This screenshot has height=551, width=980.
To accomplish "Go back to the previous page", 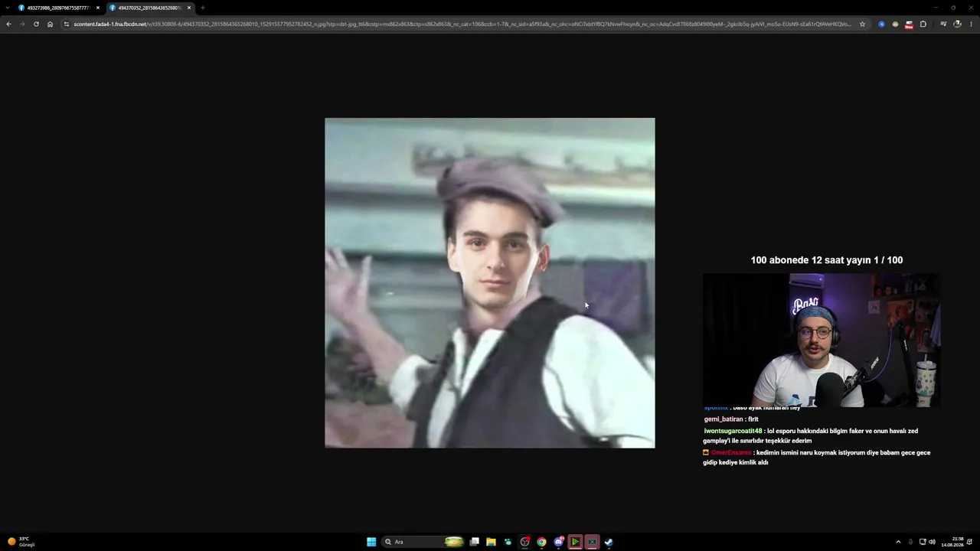I will (x=8, y=24).
